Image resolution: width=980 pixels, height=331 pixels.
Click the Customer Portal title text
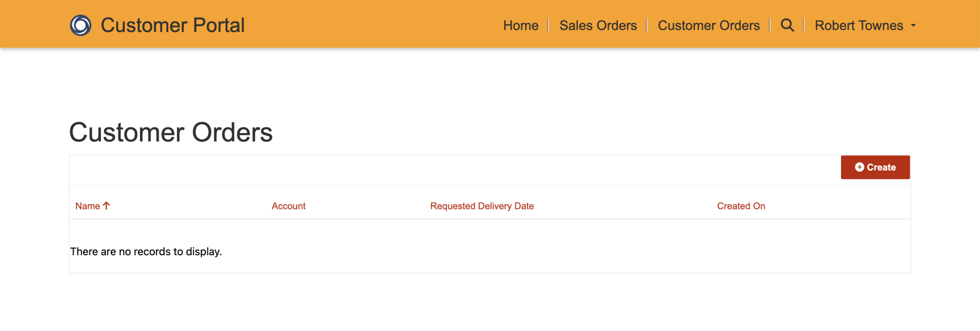click(x=173, y=25)
